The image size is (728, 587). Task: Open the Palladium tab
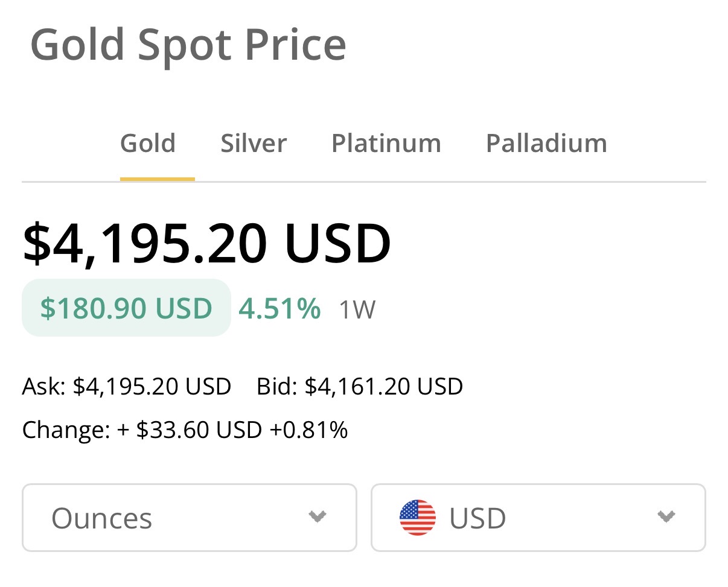click(546, 144)
